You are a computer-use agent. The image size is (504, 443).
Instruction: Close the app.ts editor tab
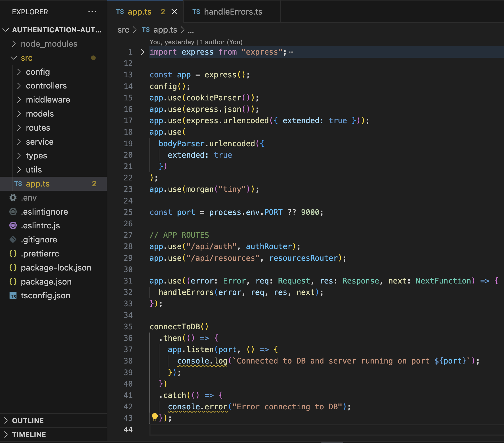coord(174,12)
